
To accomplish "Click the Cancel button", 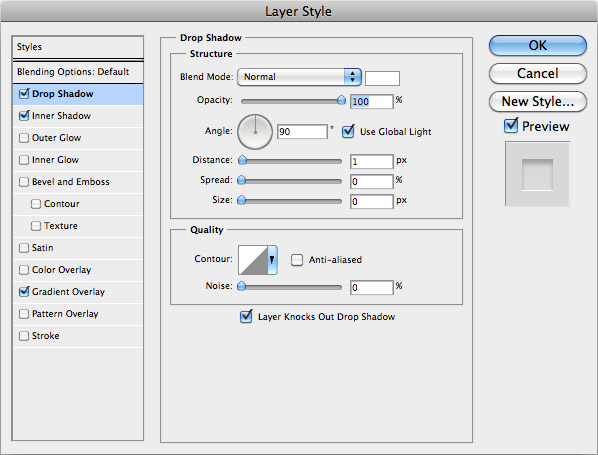I will [537, 73].
